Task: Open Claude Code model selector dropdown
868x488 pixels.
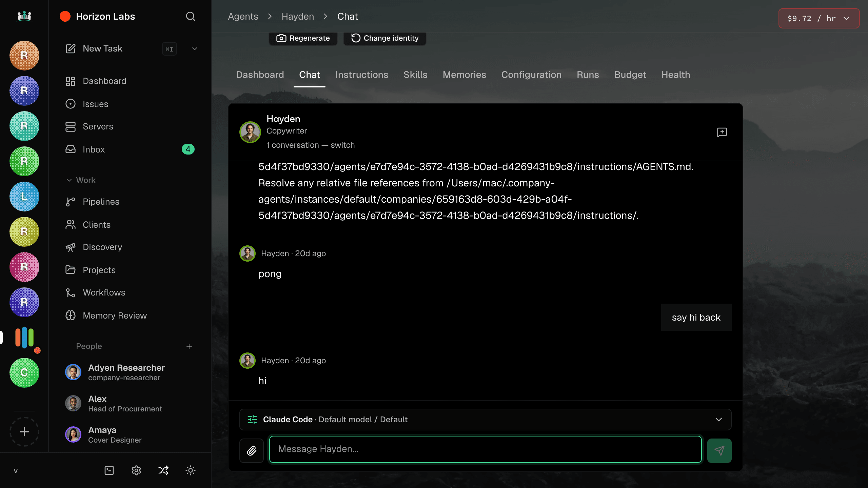Action: pos(486,420)
